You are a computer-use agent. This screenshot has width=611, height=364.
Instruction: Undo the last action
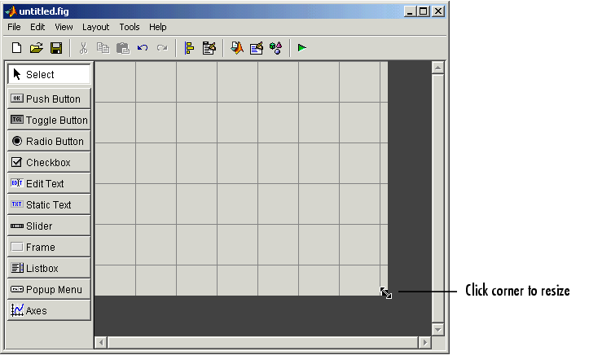(x=143, y=48)
